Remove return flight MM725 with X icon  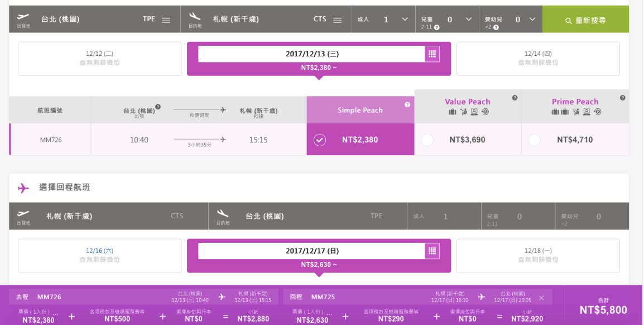pyautogui.click(x=541, y=298)
